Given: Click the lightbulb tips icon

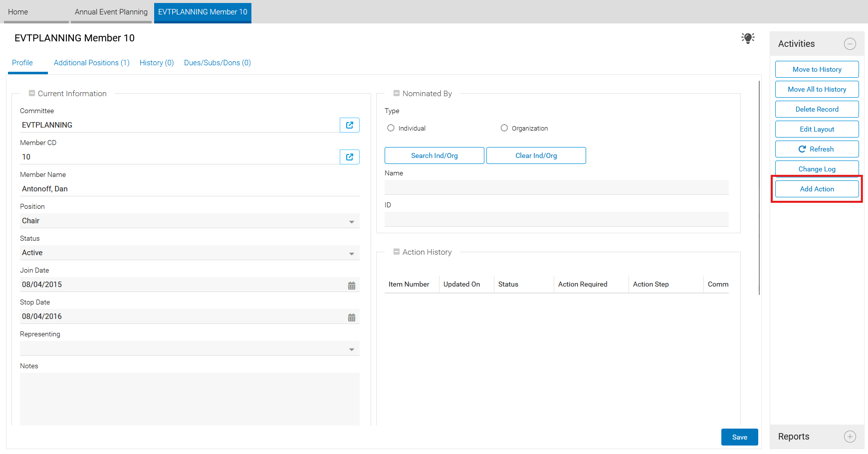Looking at the screenshot, I should tap(748, 38).
